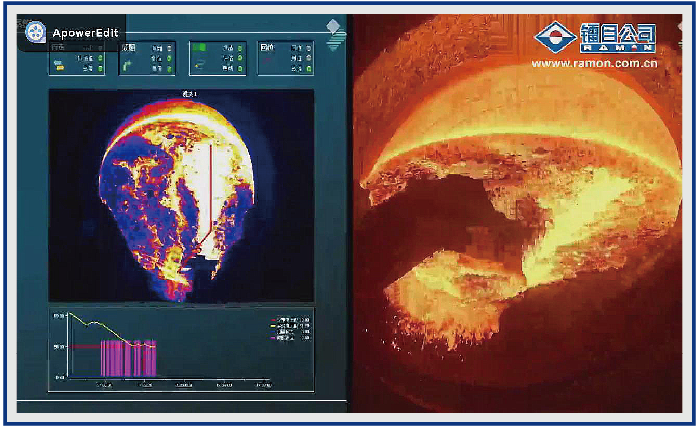Click the ApowerEdit watermark text
This screenshot has width=698, height=428.
86,32
